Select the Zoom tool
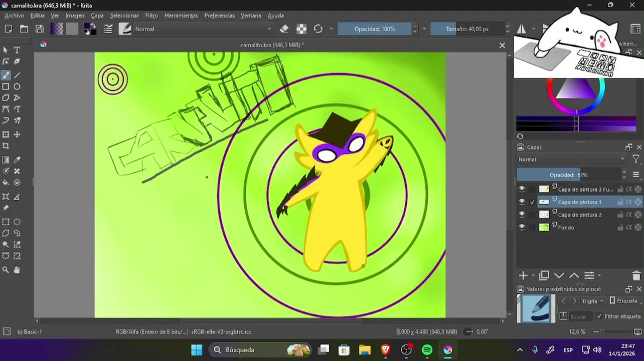 pyautogui.click(x=6, y=270)
